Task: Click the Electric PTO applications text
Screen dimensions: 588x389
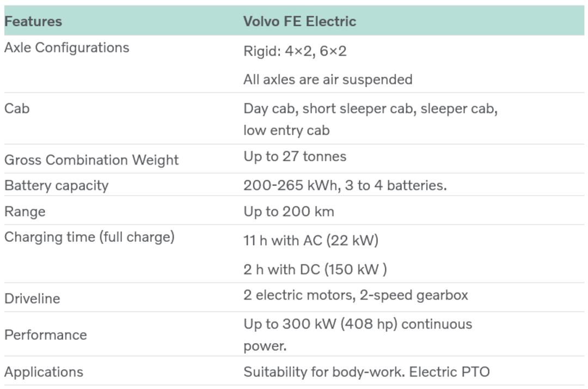Action: point(449,372)
